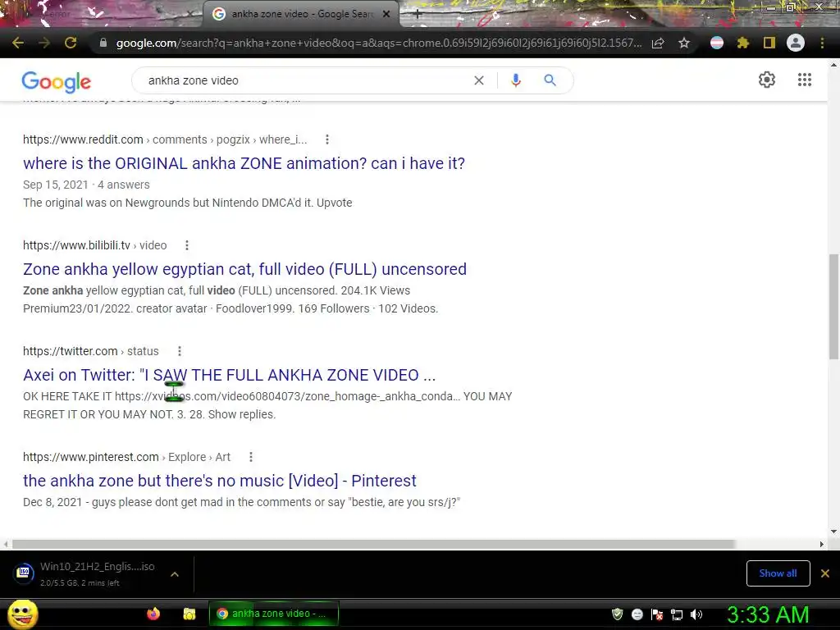Click the volume speaker tray icon
The width and height of the screenshot is (840, 630).
[x=696, y=614]
